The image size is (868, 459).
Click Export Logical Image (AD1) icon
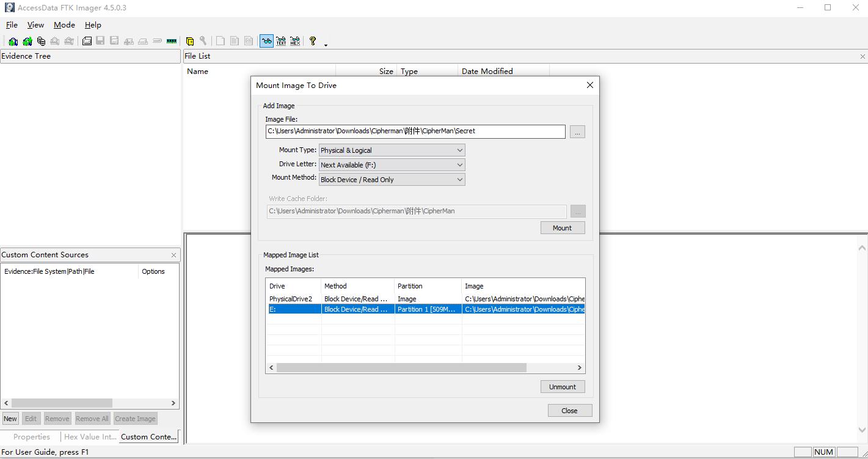coord(114,41)
